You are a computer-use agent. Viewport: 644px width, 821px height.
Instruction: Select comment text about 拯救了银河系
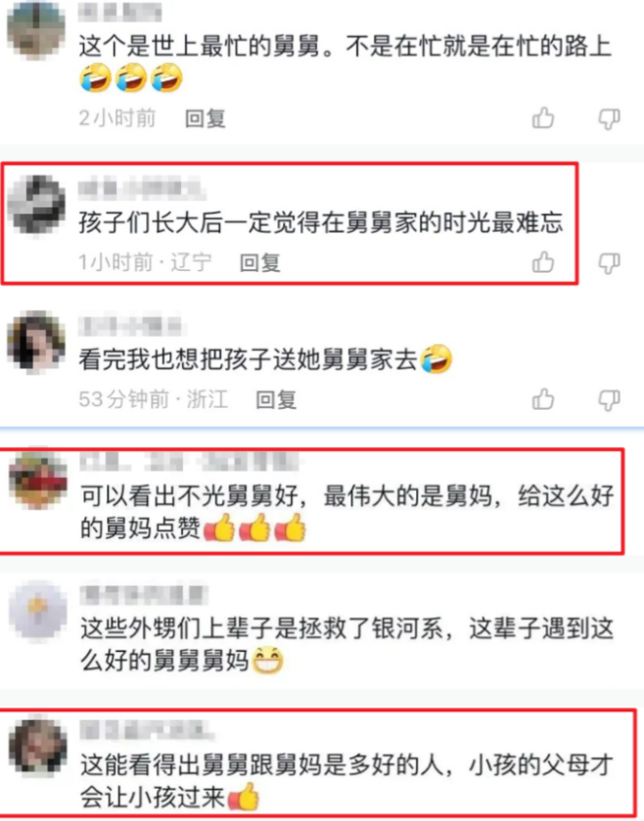pyautogui.click(x=346, y=645)
